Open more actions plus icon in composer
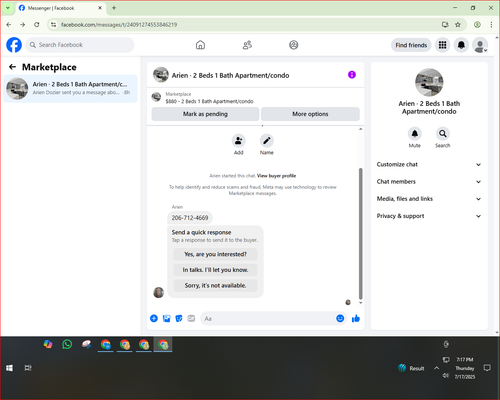500x400 pixels. (154, 318)
